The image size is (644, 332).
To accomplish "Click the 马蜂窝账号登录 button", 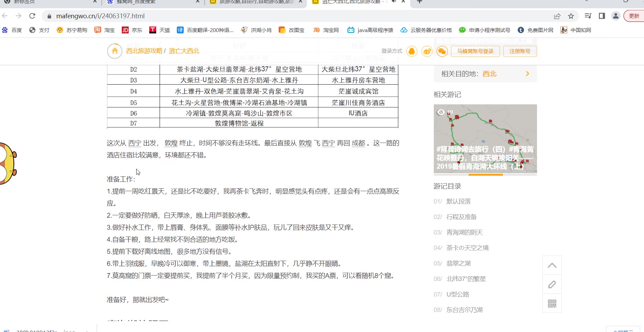I will coord(475,51).
